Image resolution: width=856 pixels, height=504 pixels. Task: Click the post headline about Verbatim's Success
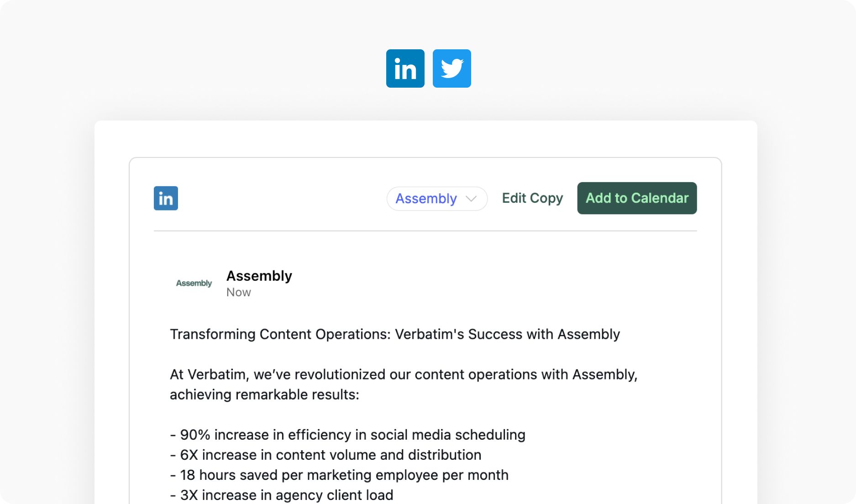[395, 334]
